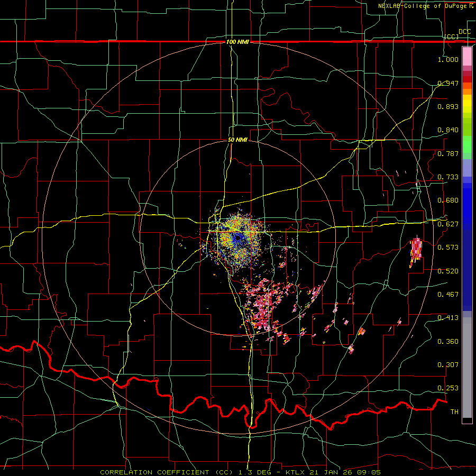Select the 0.733 scale value
This screenshot has width=476, height=476.
point(448,177)
